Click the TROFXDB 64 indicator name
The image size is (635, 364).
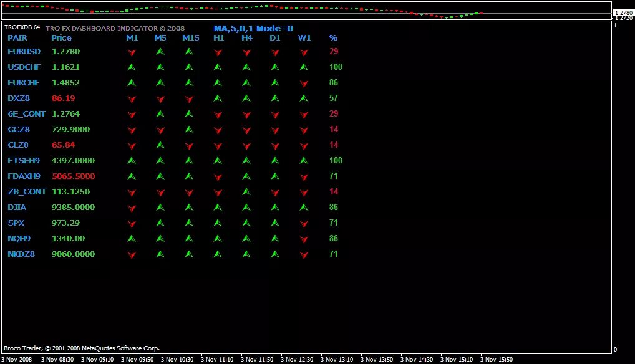(x=22, y=27)
